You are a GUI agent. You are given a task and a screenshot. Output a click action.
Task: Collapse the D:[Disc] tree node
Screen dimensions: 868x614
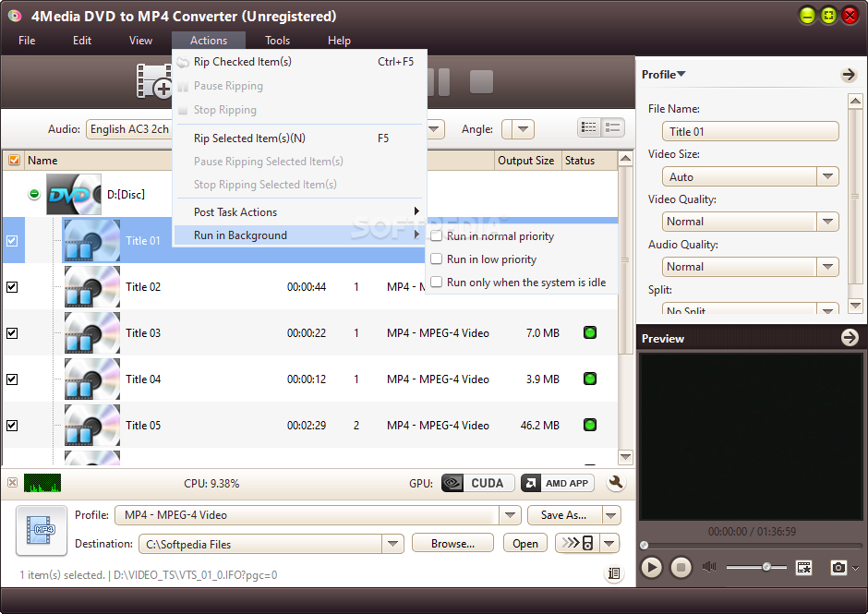click(34, 194)
